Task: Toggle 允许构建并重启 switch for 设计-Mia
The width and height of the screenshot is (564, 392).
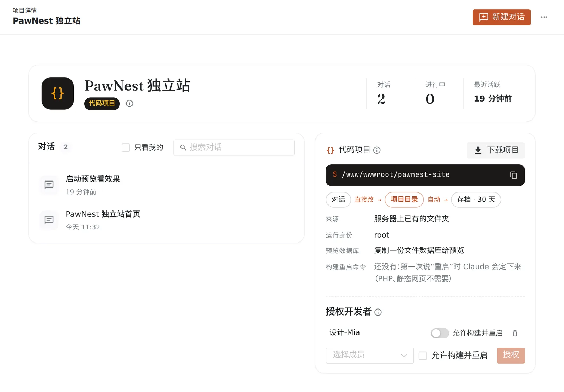Action: point(440,333)
